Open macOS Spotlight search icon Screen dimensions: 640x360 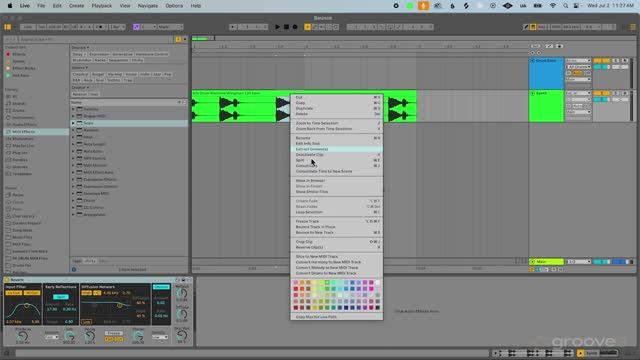point(565,6)
